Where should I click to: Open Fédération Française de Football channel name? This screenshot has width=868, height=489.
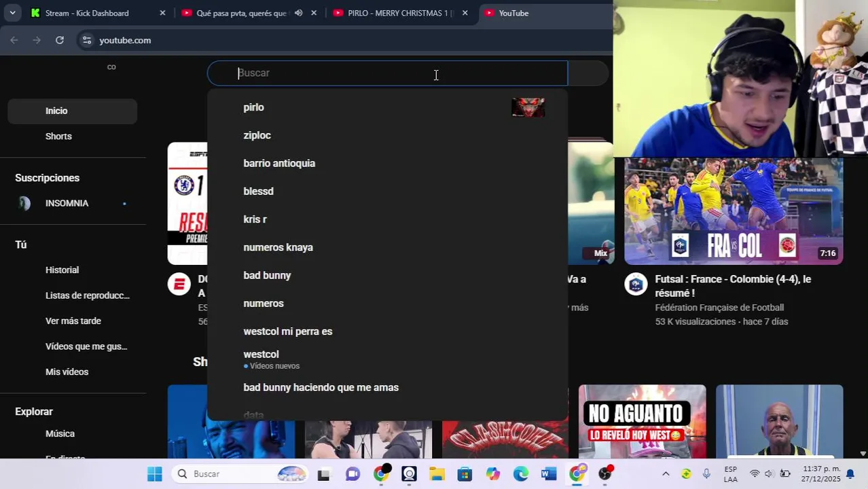pos(719,308)
